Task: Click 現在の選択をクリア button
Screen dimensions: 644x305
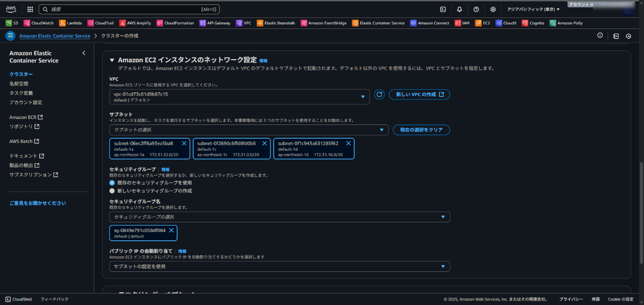Action: click(x=421, y=130)
